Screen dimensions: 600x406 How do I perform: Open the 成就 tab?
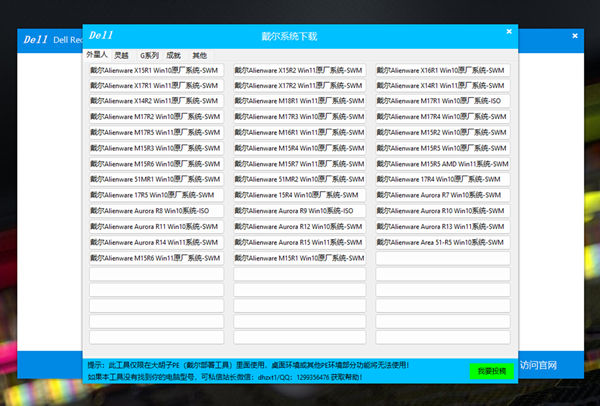173,55
